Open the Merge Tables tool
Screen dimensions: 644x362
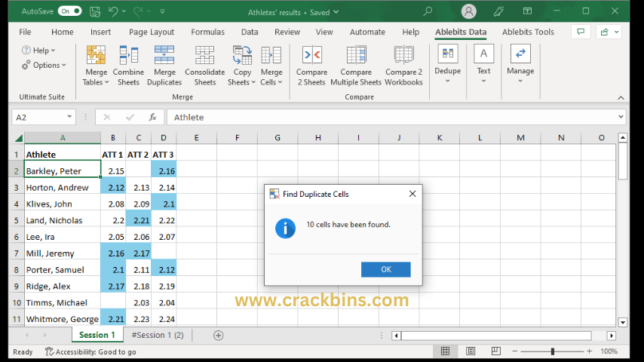click(96, 66)
